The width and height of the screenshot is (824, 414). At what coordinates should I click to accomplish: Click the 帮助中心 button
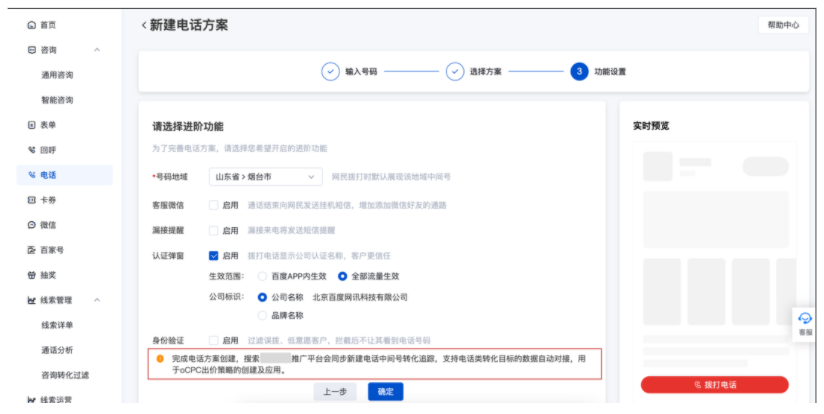(x=783, y=25)
